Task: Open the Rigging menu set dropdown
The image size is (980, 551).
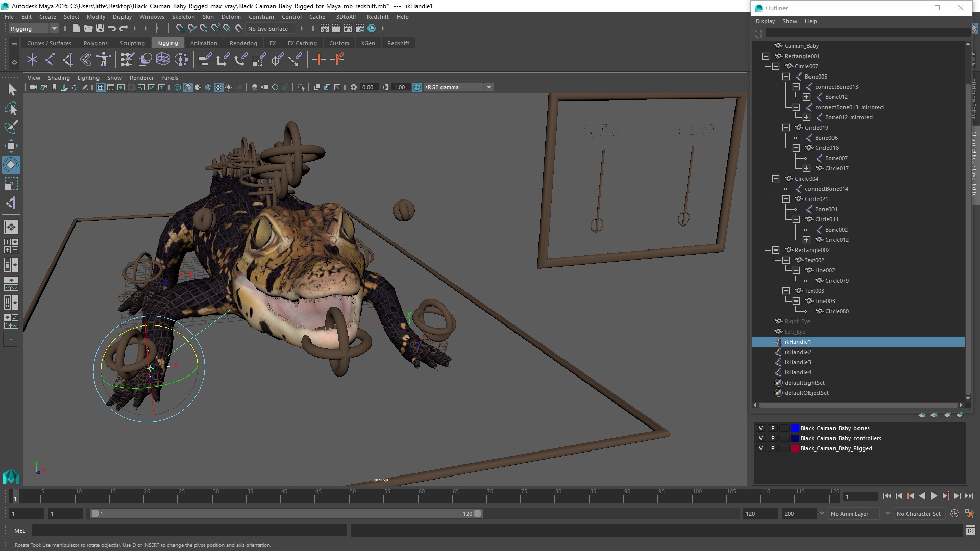Action: pos(34,29)
